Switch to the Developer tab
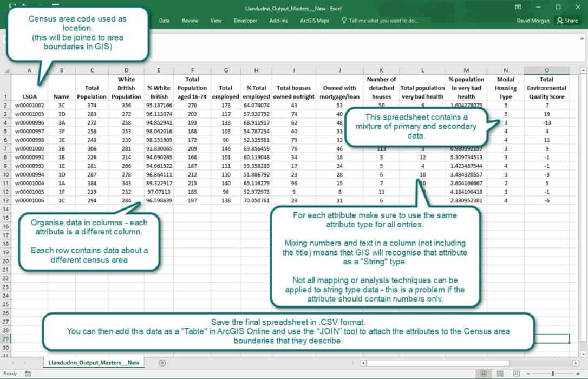This screenshot has height=379, width=588. 245,21
